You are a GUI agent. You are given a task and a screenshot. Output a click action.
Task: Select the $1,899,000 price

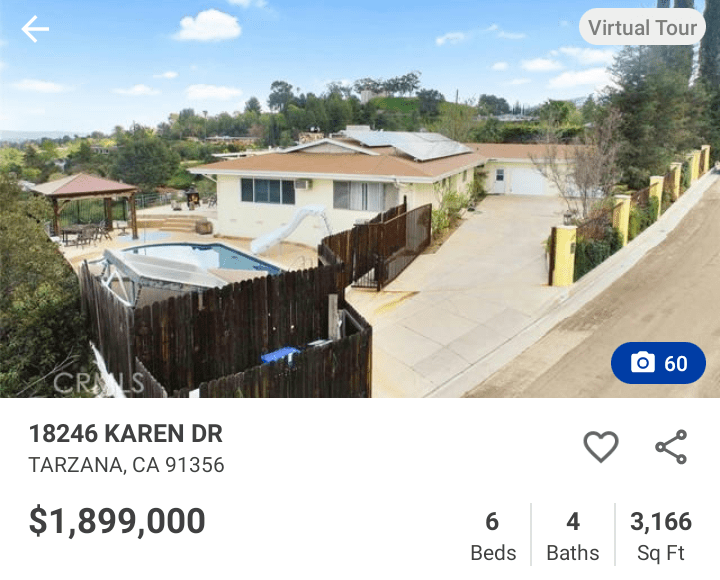pos(117,521)
